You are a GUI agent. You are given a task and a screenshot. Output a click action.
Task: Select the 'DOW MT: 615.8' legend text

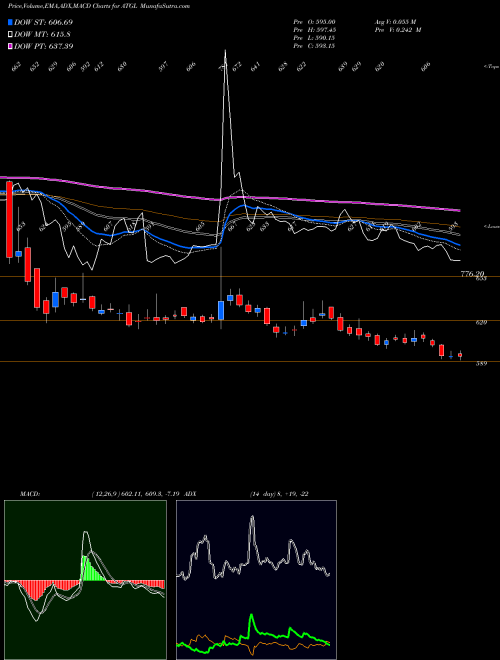point(42,34)
